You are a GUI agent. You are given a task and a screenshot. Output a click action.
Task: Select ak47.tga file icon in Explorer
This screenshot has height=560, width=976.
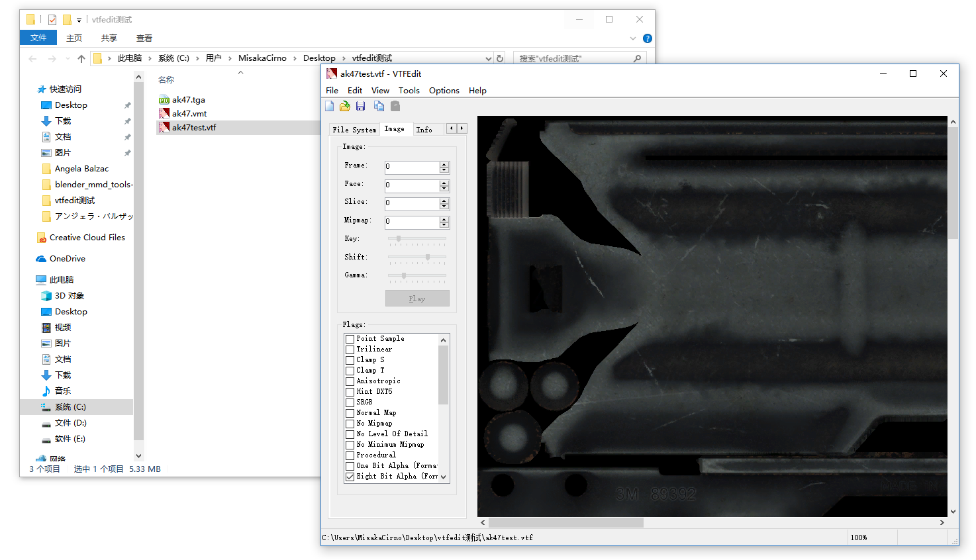164,100
